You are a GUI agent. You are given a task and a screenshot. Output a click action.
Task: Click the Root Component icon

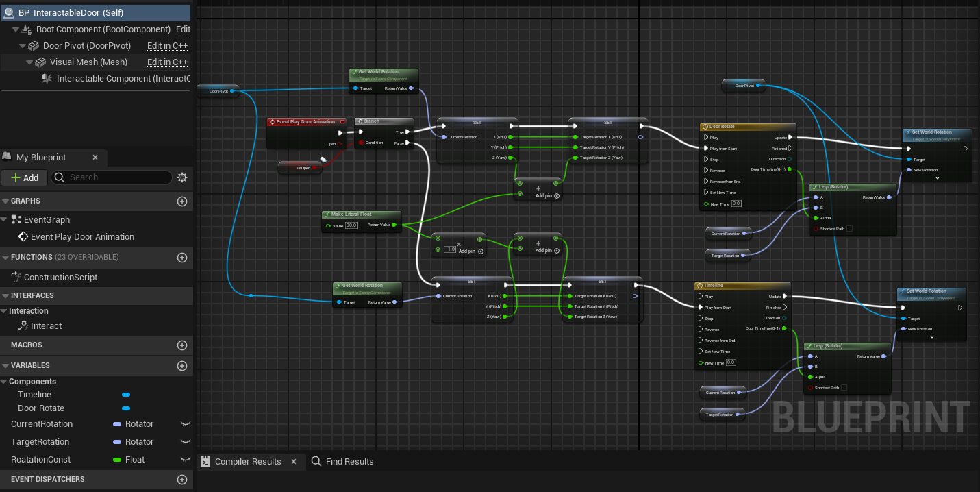pyautogui.click(x=27, y=29)
